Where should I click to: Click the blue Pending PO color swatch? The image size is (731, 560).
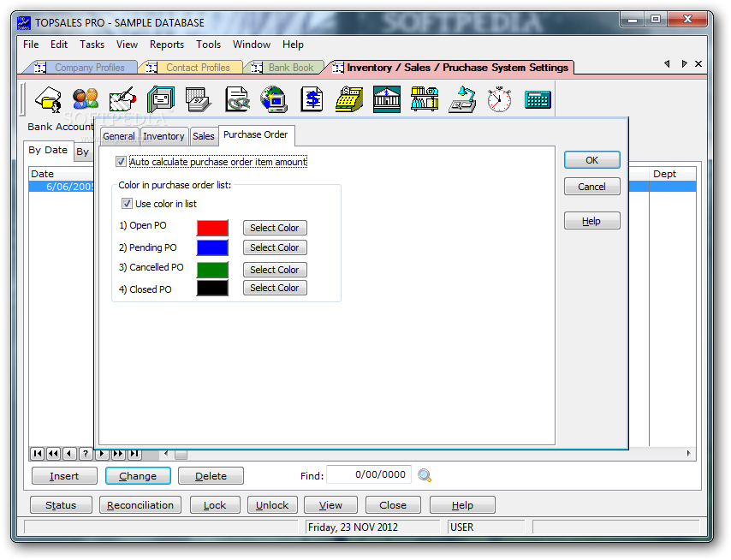(x=212, y=247)
